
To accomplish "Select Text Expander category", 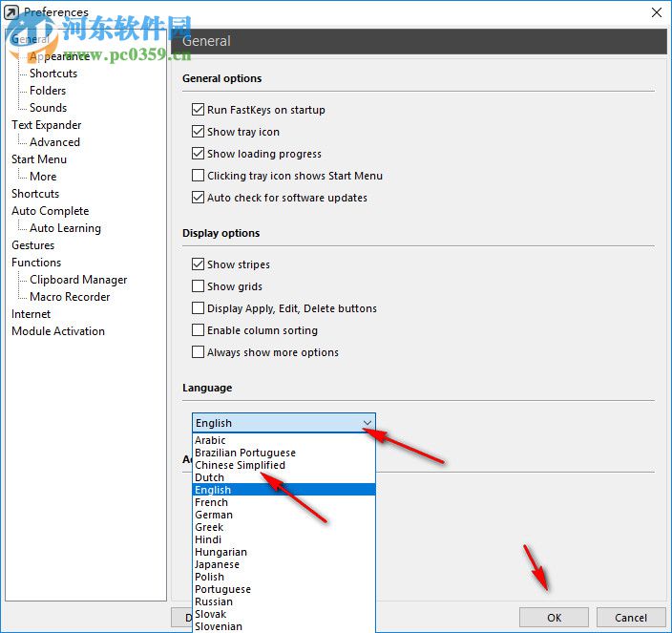I will [x=46, y=125].
